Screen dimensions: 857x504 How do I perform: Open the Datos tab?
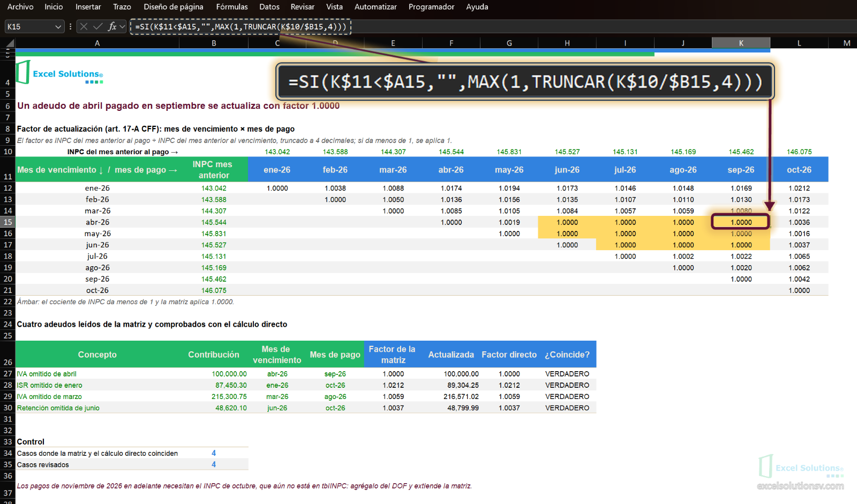pyautogui.click(x=269, y=7)
